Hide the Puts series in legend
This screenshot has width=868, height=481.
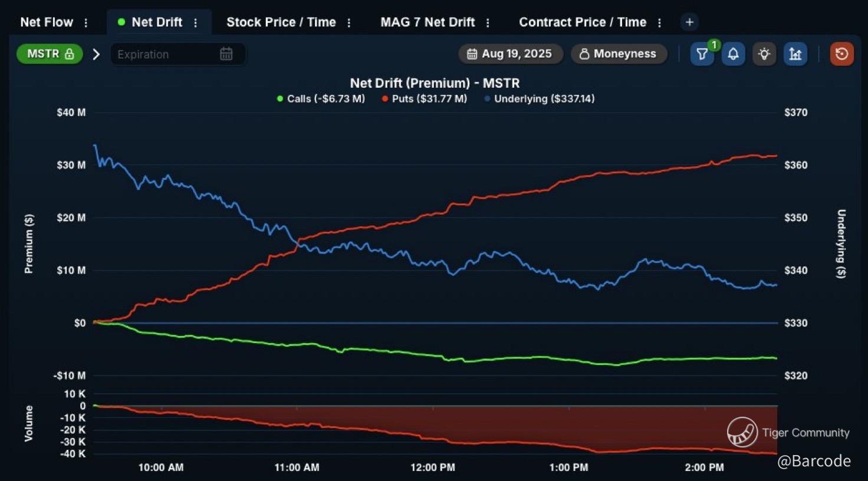(x=425, y=99)
